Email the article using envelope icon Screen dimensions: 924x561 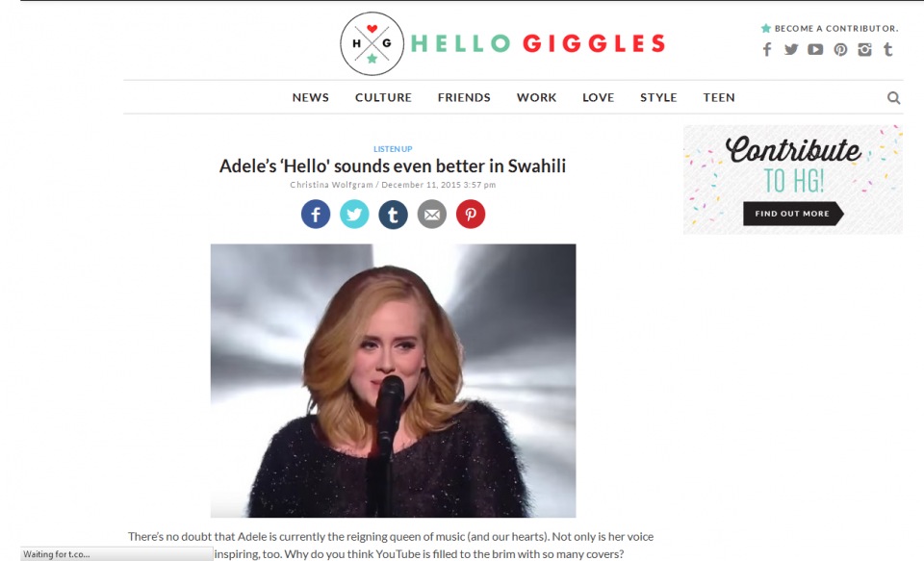click(432, 214)
